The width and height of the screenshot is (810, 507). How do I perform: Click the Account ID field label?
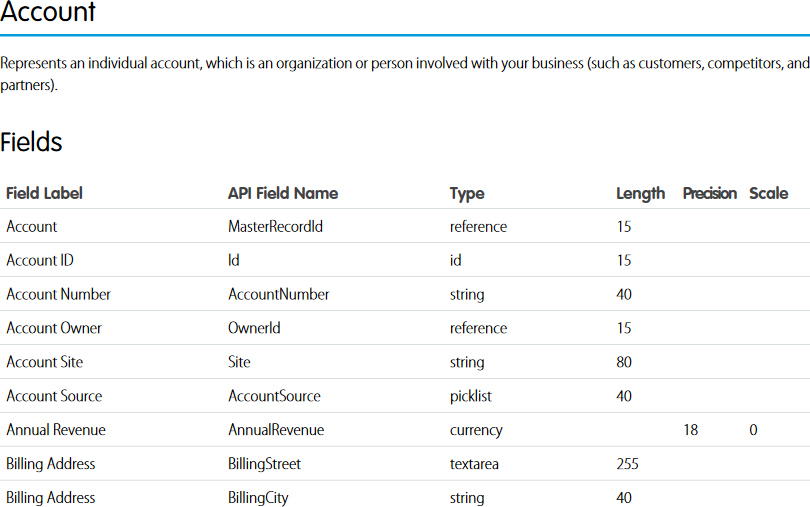click(40, 261)
